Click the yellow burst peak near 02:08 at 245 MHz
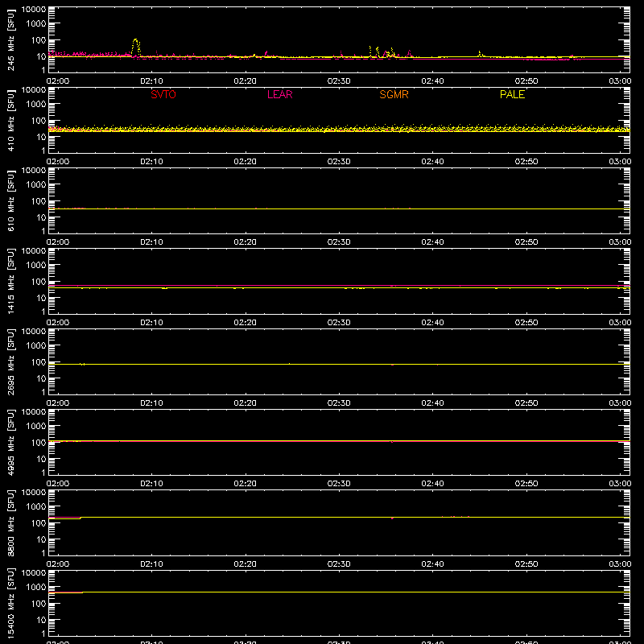The width and height of the screenshot is (644, 644). (135, 40)
